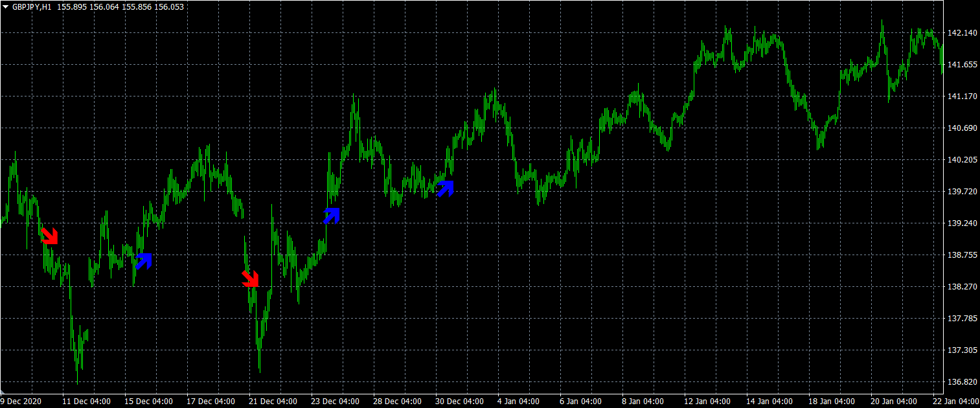
Task: Click the 137.305 price axis label
Action: pos(962,350)
